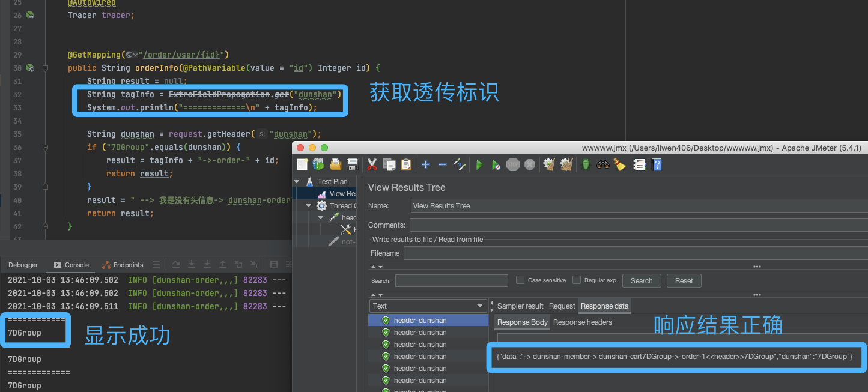Image resolution: width=868 pixels, height=392 pixels.
Task: Click the blue plus Expand All icon
Action: (426, 164)
